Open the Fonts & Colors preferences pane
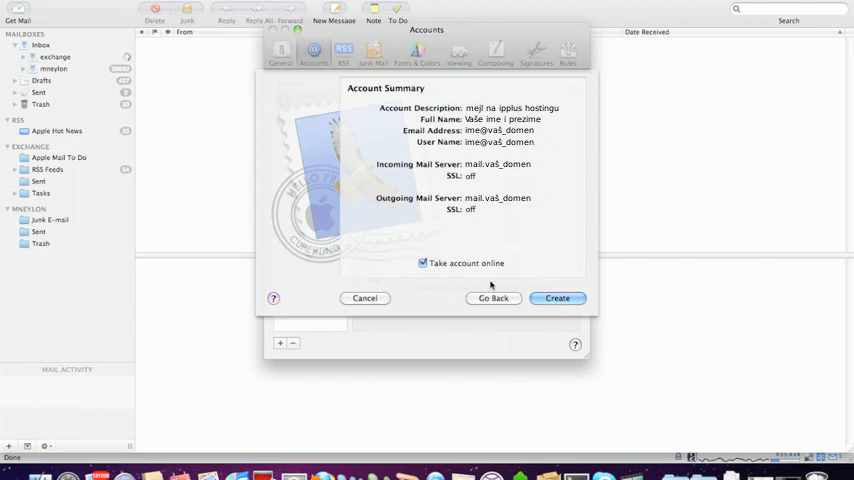Image resolution: width=854 pixels, height=480 pixels. click(x=417, y=54)
